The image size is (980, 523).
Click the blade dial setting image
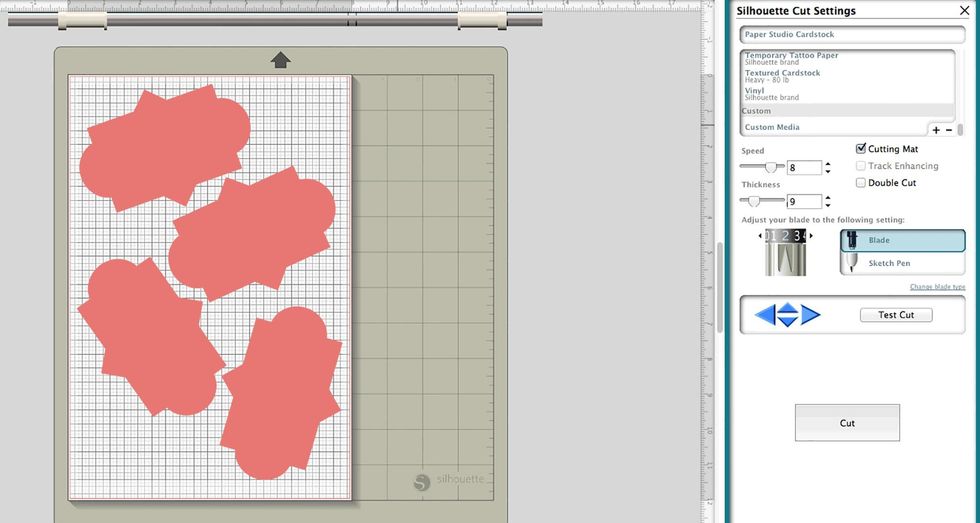click(786, 252)
